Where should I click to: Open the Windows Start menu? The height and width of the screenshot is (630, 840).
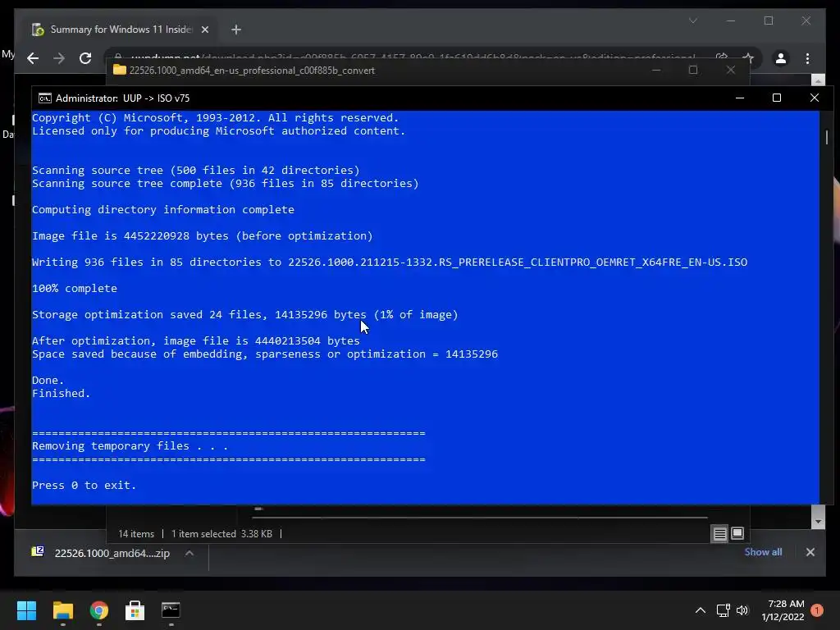(x=26, y=610)
